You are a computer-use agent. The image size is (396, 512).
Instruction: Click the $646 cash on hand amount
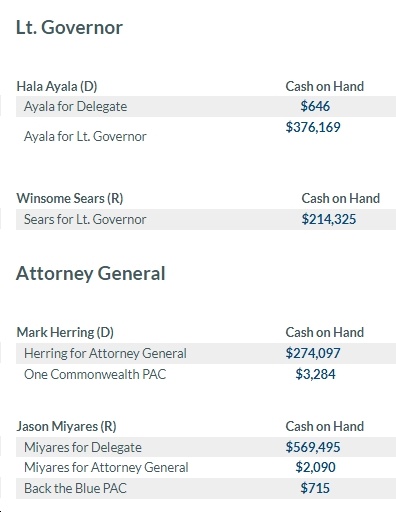tap(315, 106)
